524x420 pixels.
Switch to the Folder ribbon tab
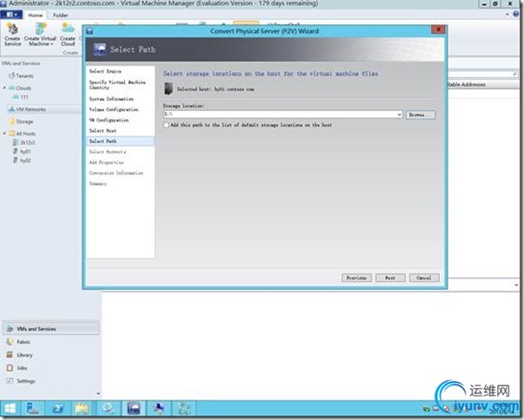point(61,15)
